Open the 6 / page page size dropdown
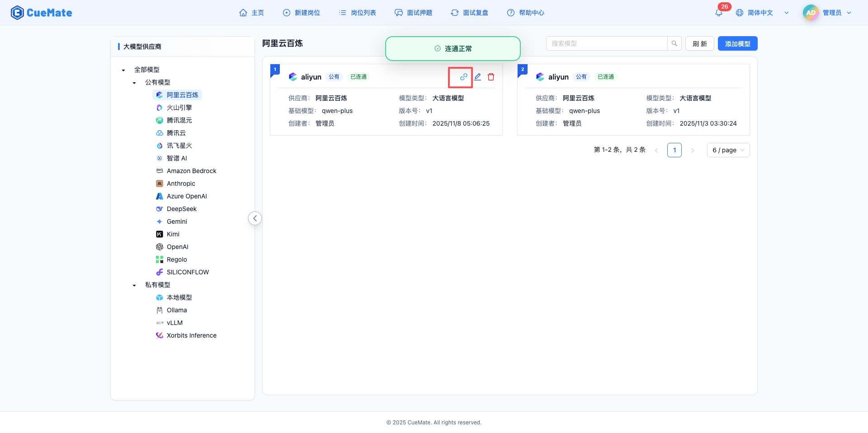Screen dimensions: 868x433 click(728, 150)
